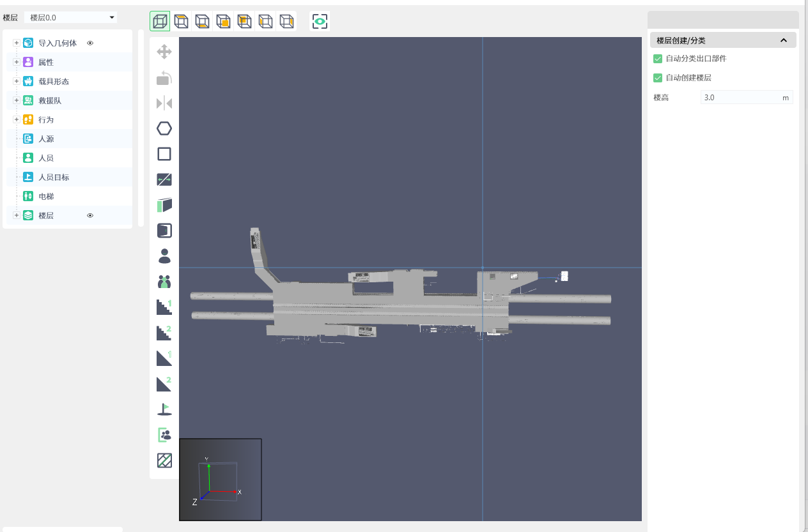Expand the 行为 tree node
The image size is (808, 532).
(17, 119)
